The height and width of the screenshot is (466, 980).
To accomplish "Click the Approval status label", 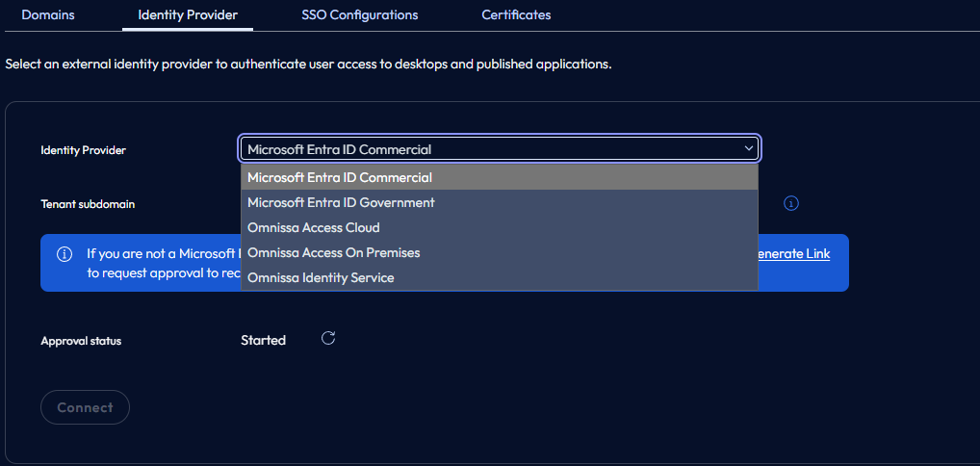I will pos(81,341).
